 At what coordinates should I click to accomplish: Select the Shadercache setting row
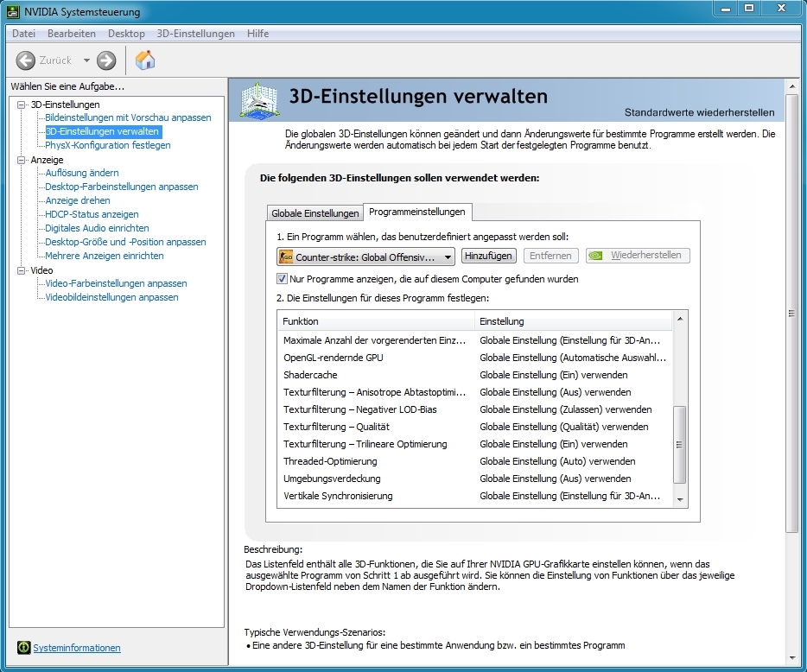[x=475, y=375]
